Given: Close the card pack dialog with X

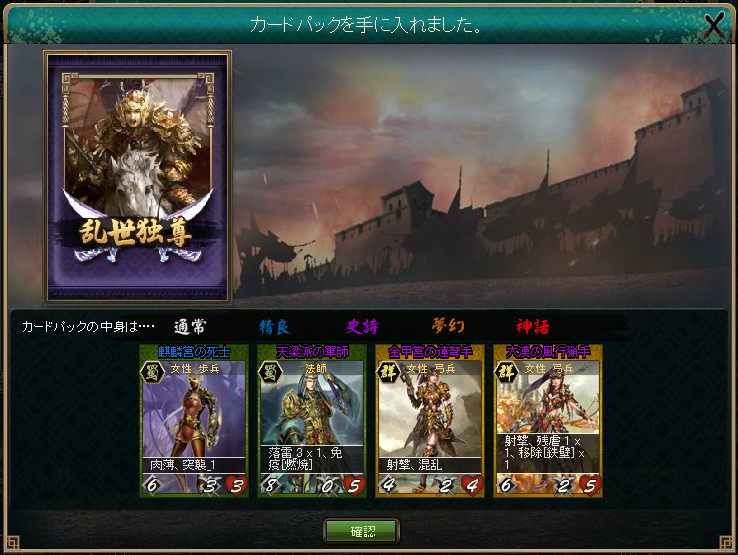Looking at the screenshot, I should 713,24.
